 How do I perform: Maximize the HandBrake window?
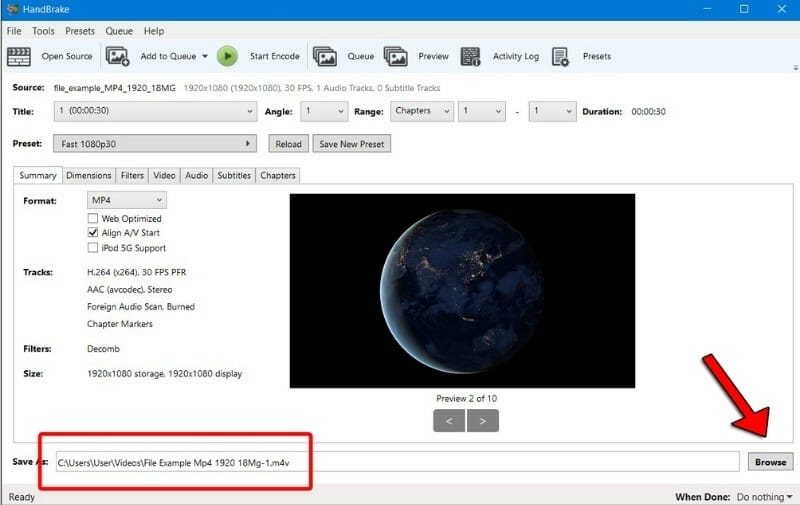click(744, 9)
